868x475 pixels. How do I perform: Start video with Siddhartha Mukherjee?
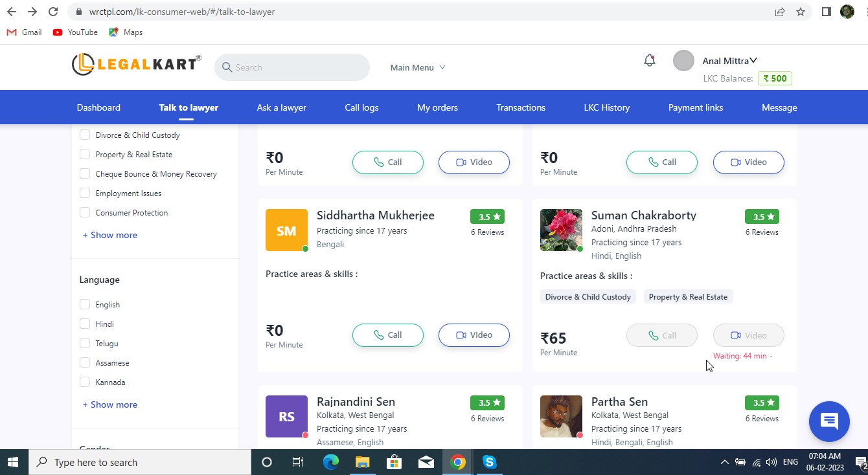click(x=474, y=335)
